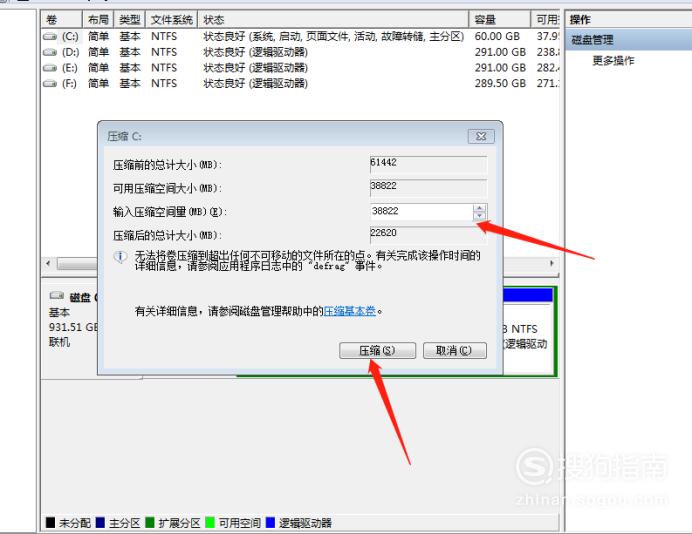
Task: Sort by the 布局 column header
Action: click(98, 19)
